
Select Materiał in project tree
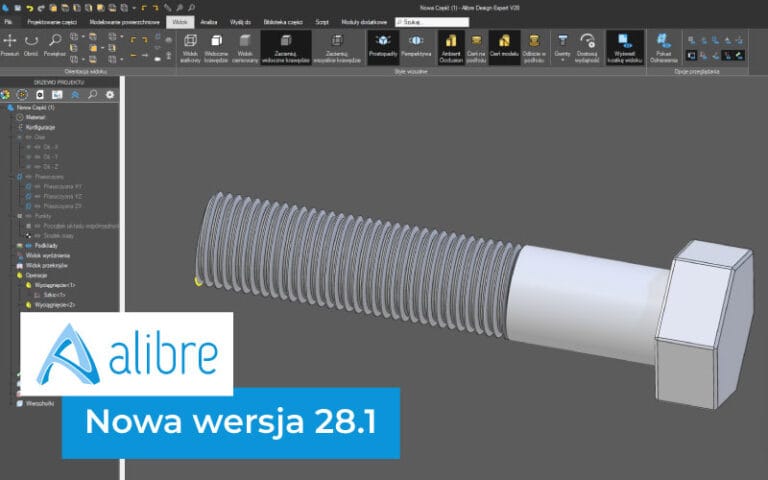[x=35, y=117]
